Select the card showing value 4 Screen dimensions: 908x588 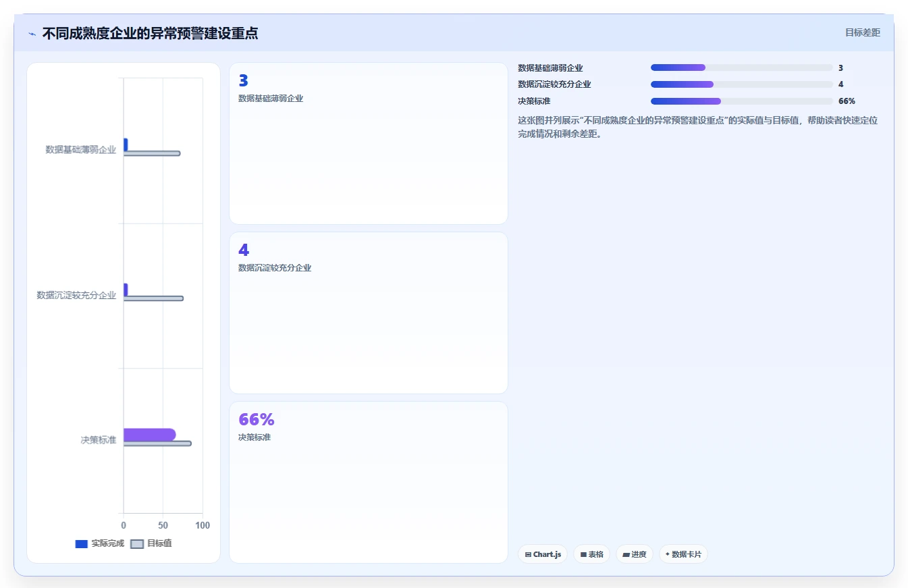(x=369, y=313)
